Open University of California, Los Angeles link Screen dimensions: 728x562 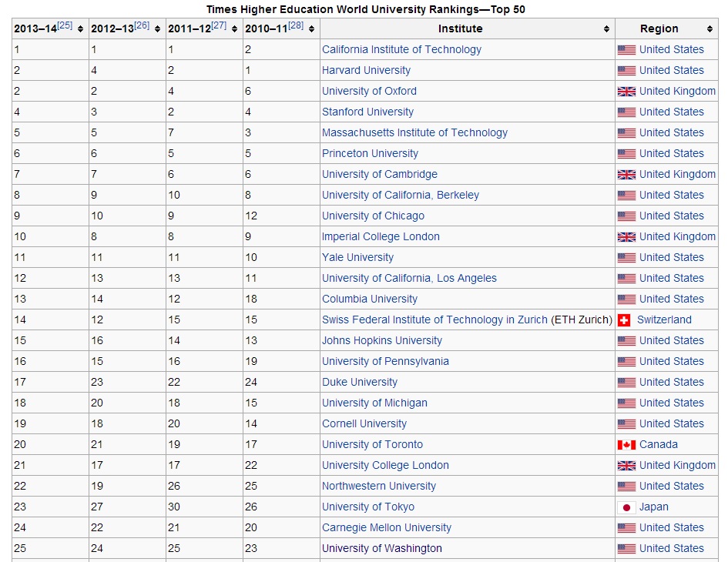(410, 278)
